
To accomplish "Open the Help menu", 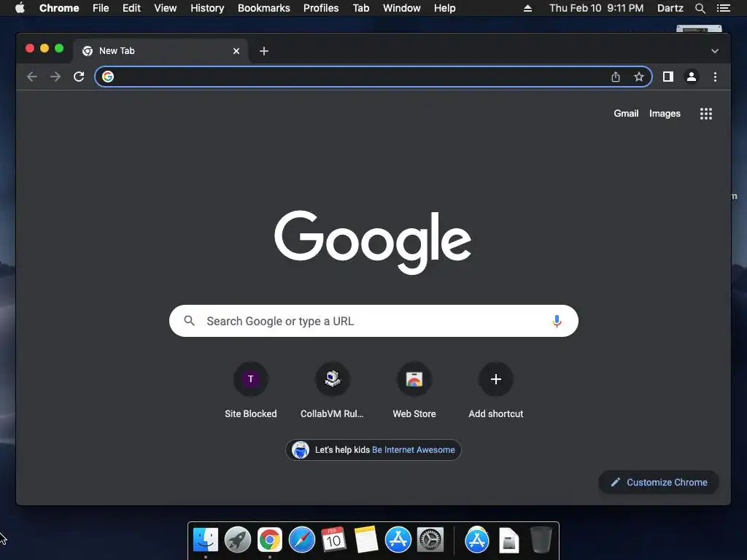I will pyautogui.click(x=444, y=8).
